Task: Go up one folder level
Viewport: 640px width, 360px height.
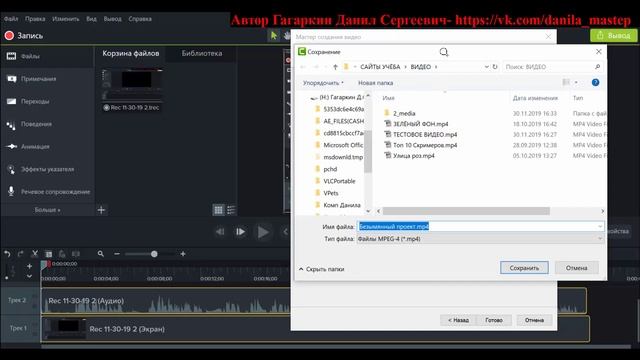Action: point(335,67)
